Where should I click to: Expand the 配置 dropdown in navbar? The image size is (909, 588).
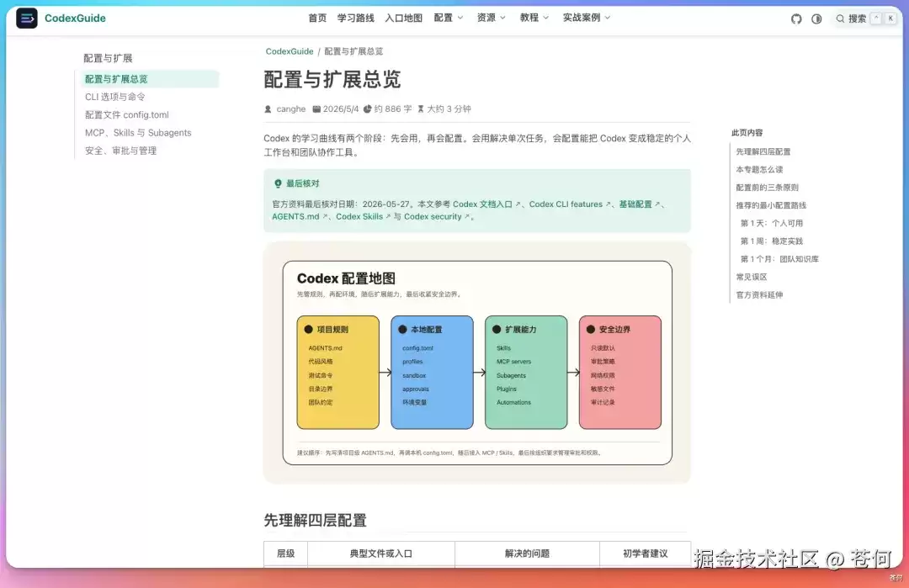pyautogui.click(x=448, y=18)
